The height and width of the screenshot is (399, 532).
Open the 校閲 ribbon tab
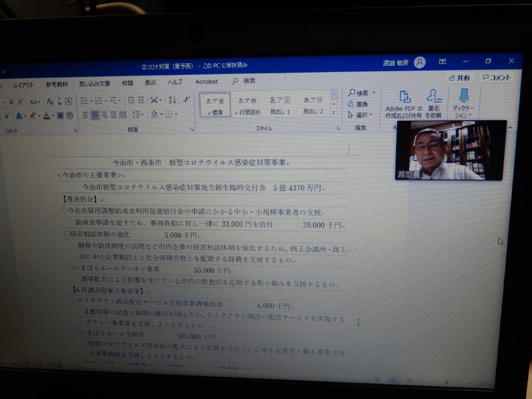pos(128,83)
